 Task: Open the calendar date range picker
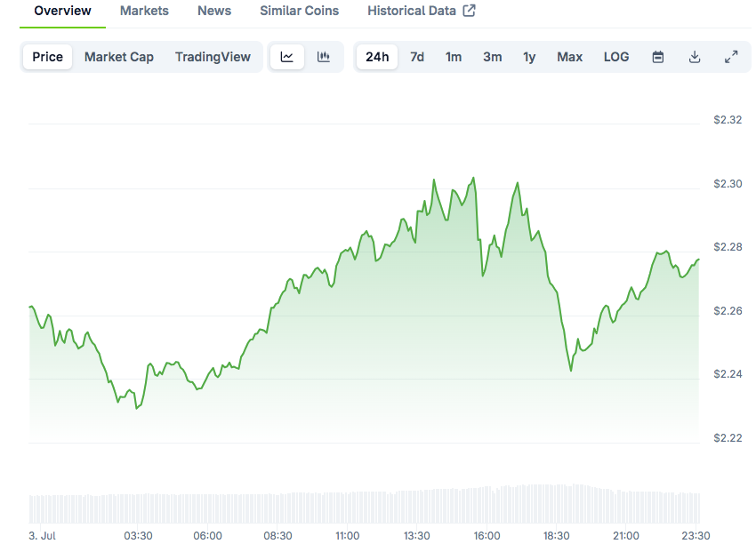(658, 57)
